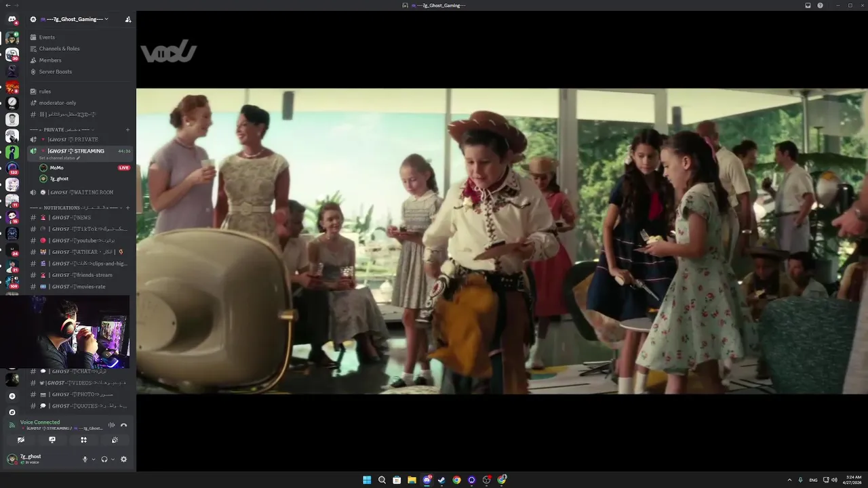Click the streamed movie video area
868x488 pixels.
point(502,241)
